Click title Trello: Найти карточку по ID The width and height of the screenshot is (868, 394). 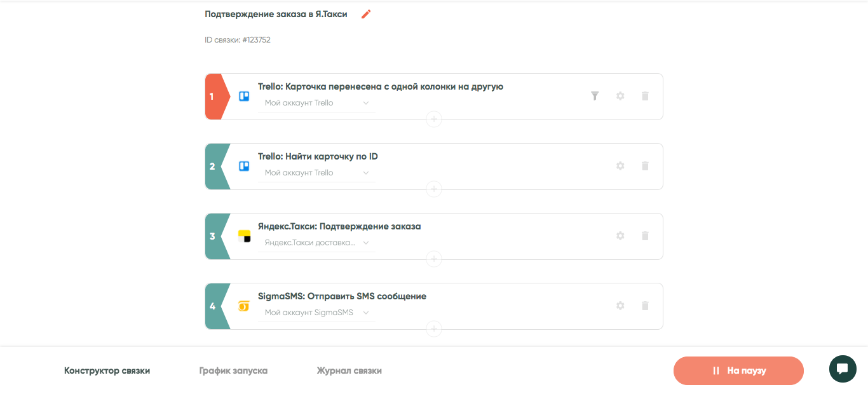(318, 156)
